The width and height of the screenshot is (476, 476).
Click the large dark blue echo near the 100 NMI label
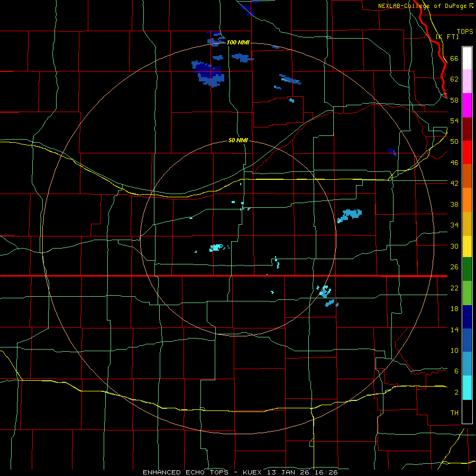point(209,74)
